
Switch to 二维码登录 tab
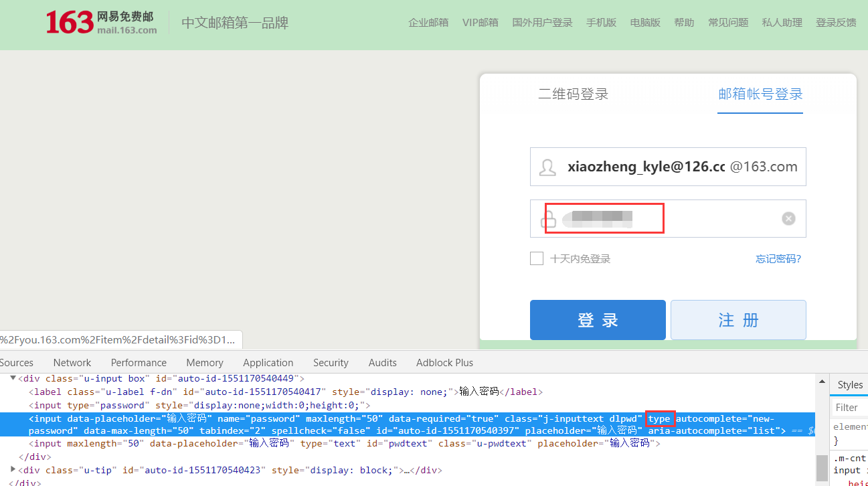(x=574, y=94)
